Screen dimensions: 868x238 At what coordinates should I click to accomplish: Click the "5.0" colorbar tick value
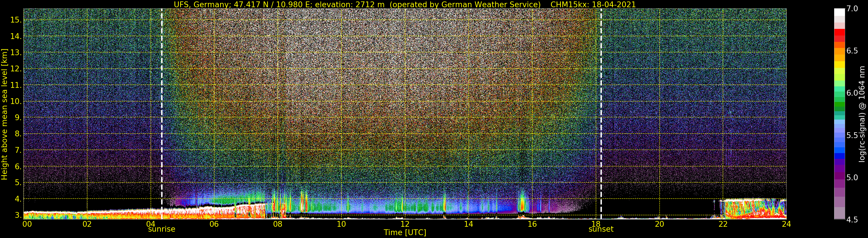coord(852,177)
